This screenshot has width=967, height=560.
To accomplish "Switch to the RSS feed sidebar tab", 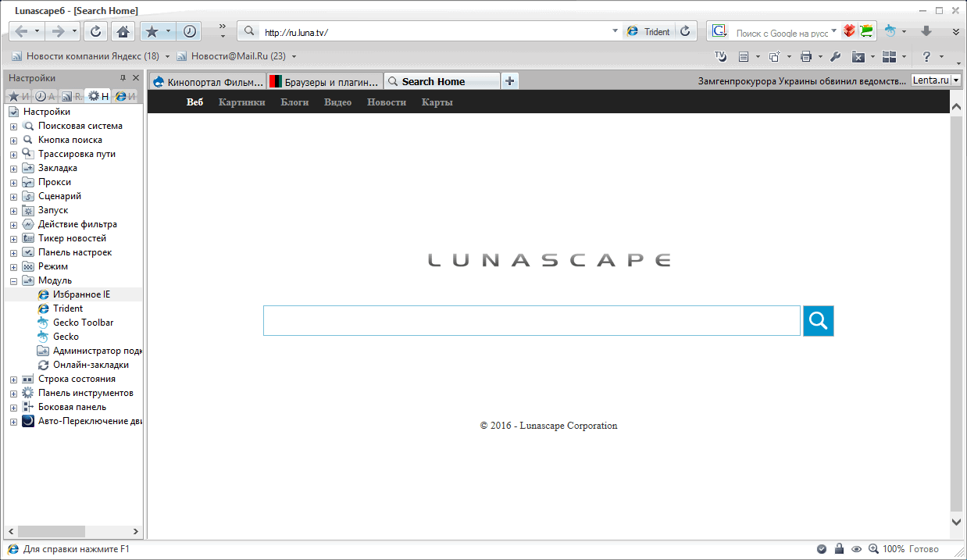I will (x=72, y=96).
